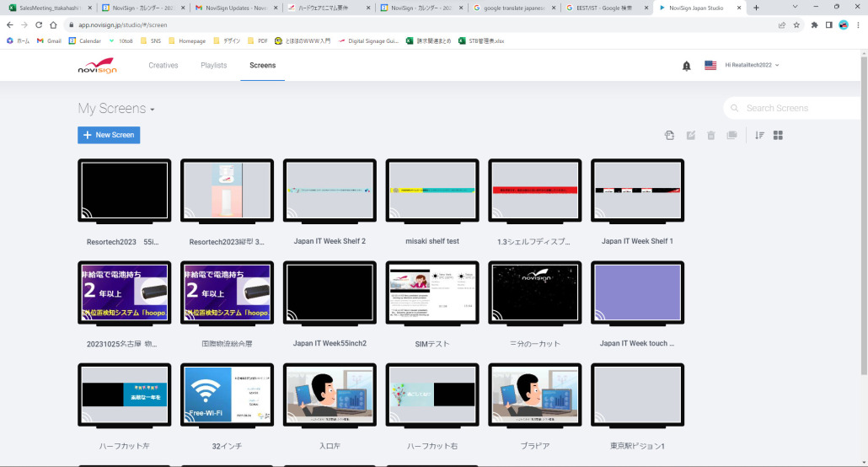Viewport: 868px width, 467px height.
Task: Click the 20231025名古屋 screen name
Action: point(122,344)
